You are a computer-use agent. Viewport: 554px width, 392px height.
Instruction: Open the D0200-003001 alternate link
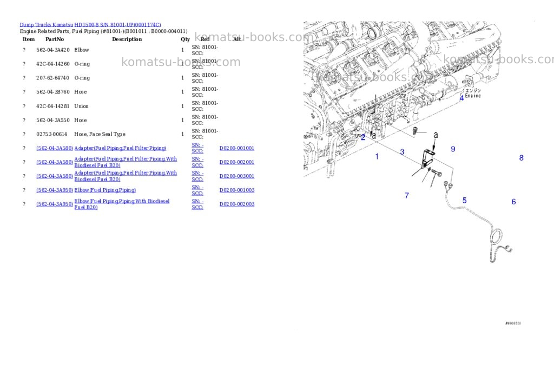tap(237, 176)
